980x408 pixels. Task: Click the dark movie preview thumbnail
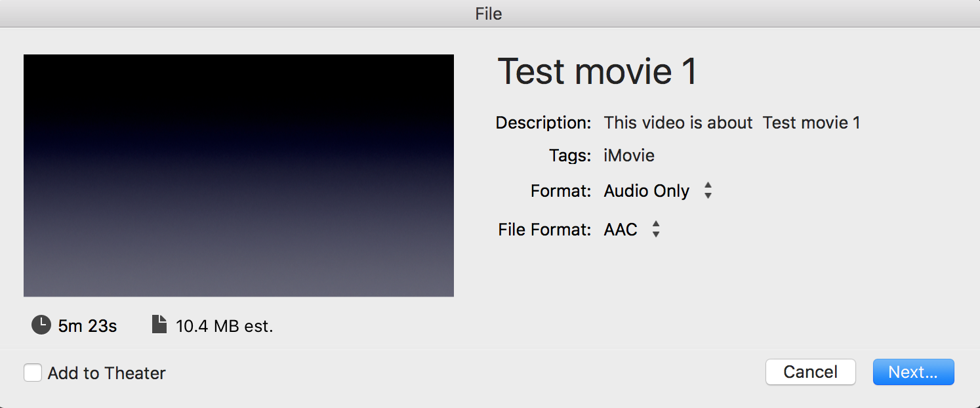(x=239, y=175)
